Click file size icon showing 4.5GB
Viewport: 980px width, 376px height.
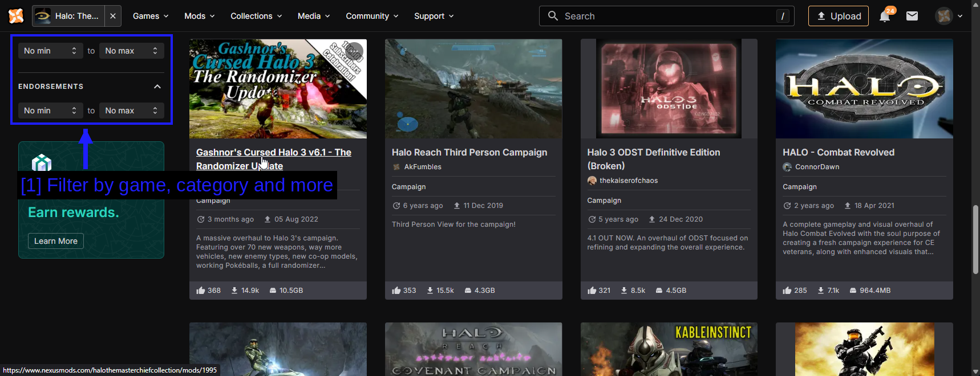(x=659, y=291)
